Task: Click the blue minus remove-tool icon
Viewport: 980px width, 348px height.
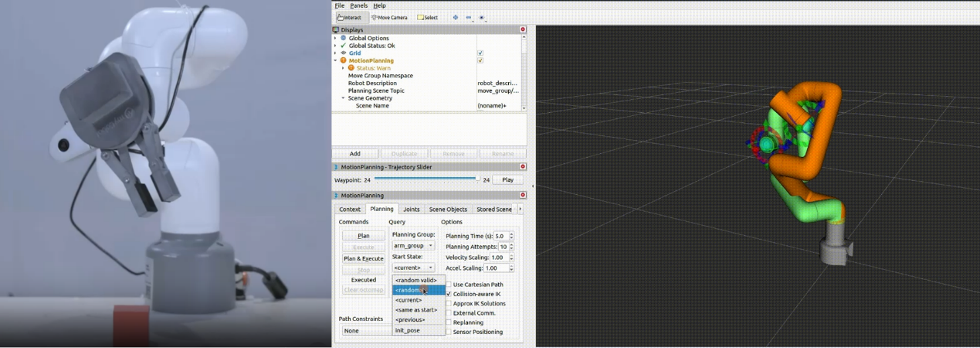Action: pos(468,17)
